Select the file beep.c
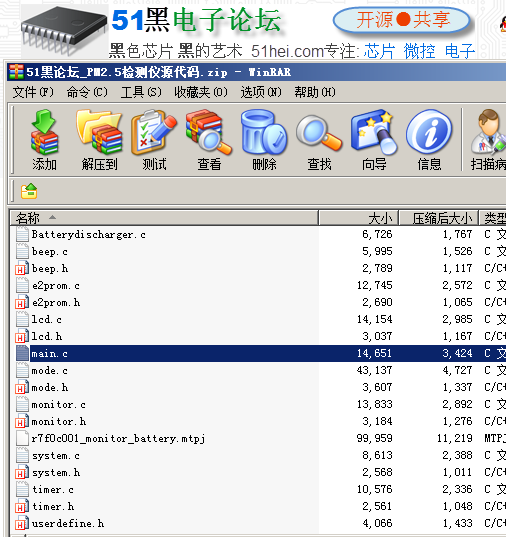 coord(50,252)
